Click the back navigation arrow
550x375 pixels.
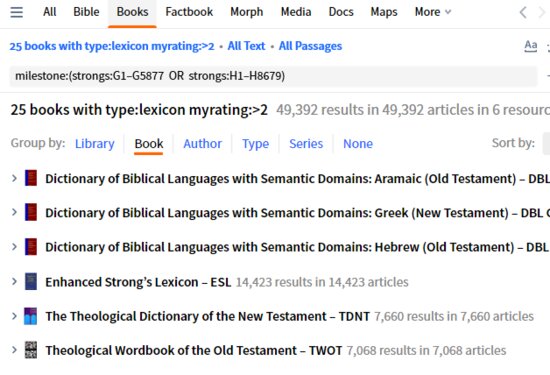(x=523, y=12)
